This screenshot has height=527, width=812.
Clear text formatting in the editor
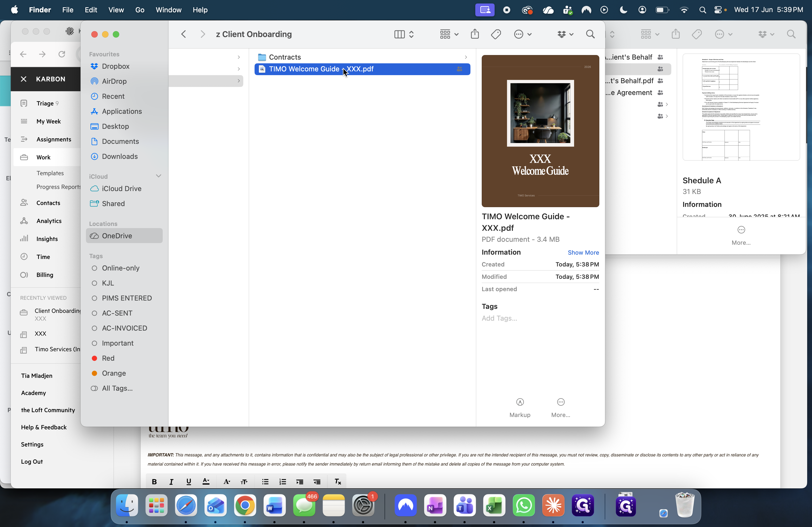[338, 481]
